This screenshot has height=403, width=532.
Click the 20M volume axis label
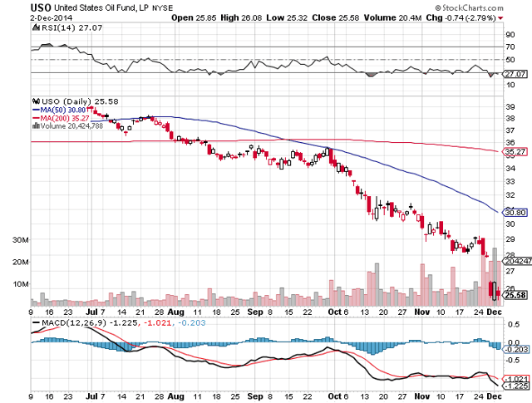pyautogui.click(x=20, y=262)
